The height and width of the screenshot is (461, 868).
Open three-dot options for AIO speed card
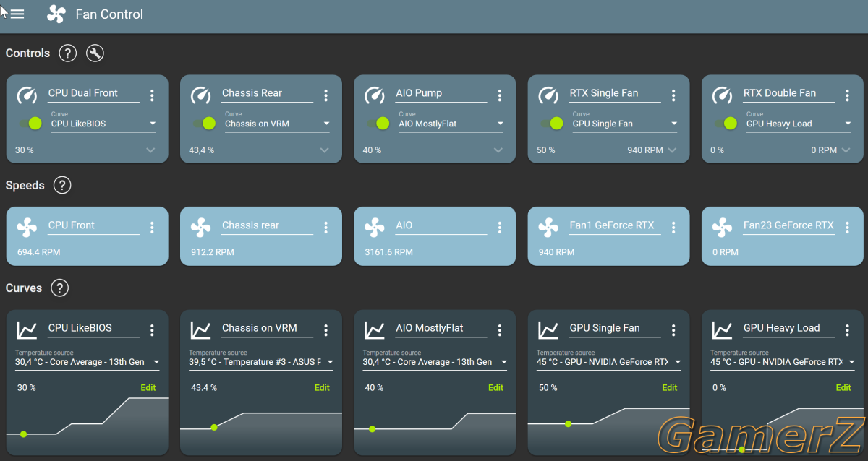click(x=500, y=228)
